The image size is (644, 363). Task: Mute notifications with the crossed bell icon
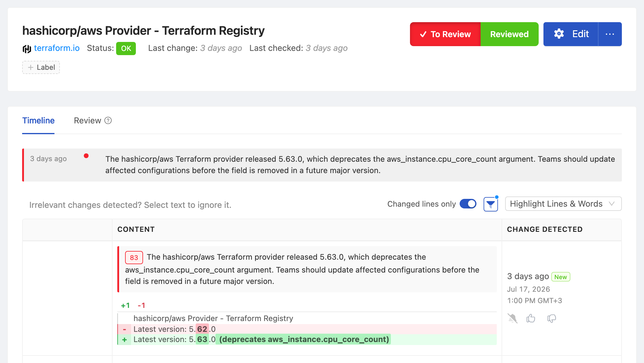click(512, 318)
